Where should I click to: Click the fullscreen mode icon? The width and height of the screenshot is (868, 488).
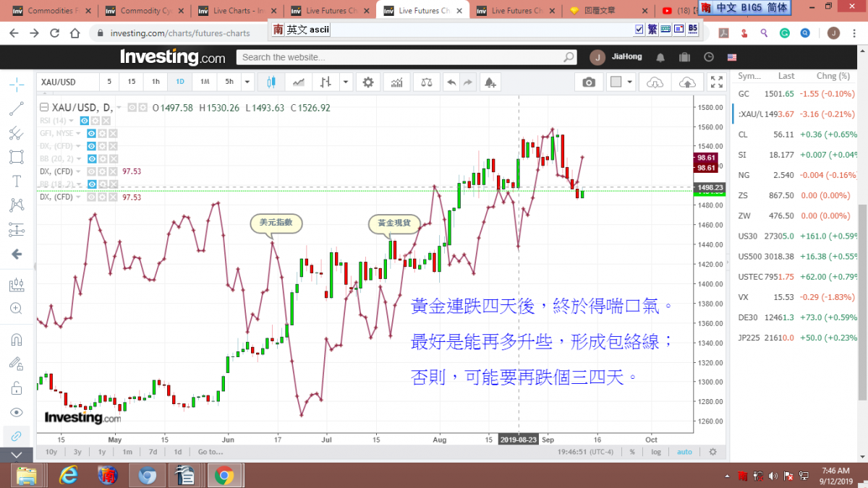coord(716,82)
